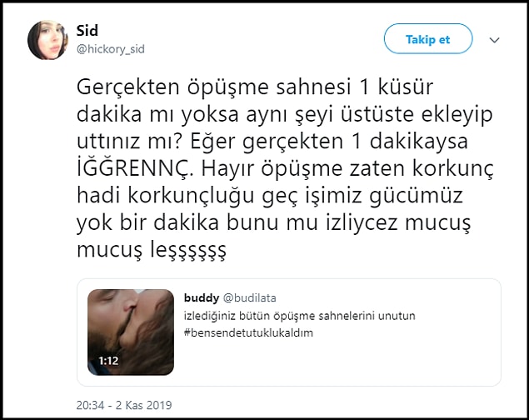Click the tweet line starting hadi korkunçluğu
The width and height of the screenshot is (529, 420).
click(x=269, y=196)
